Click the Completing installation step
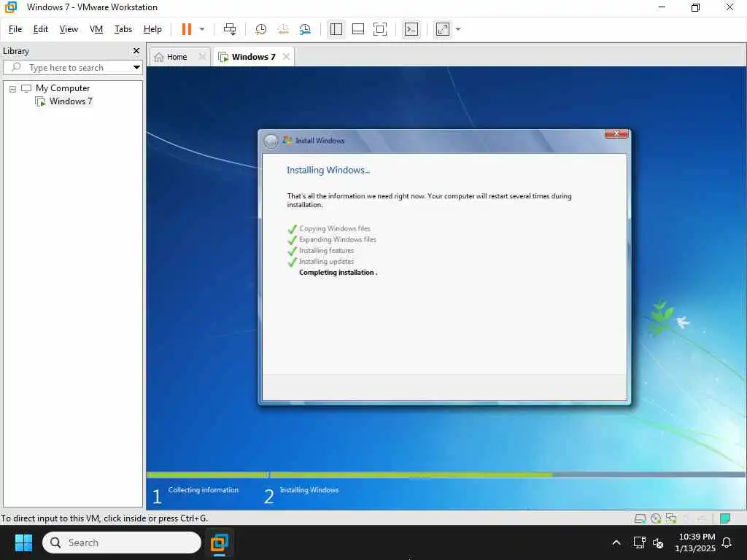 pyautogui.click(x=338, y=273)
